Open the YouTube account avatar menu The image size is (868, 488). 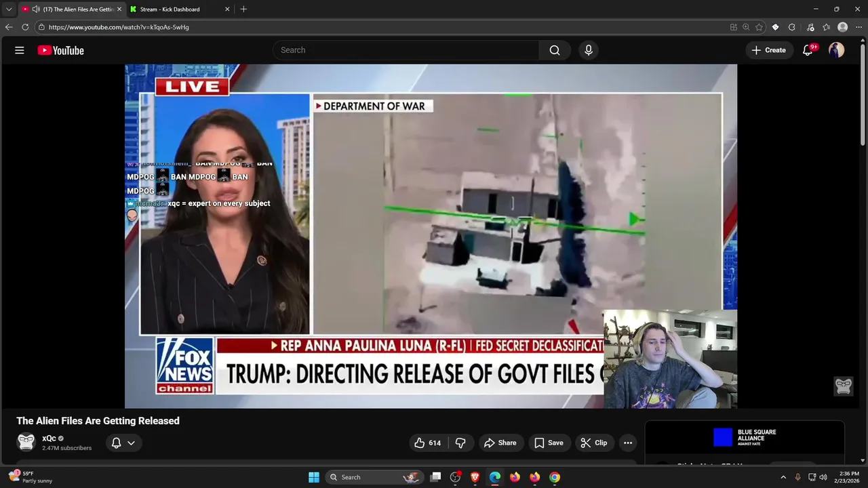click(x=836, y=50)
